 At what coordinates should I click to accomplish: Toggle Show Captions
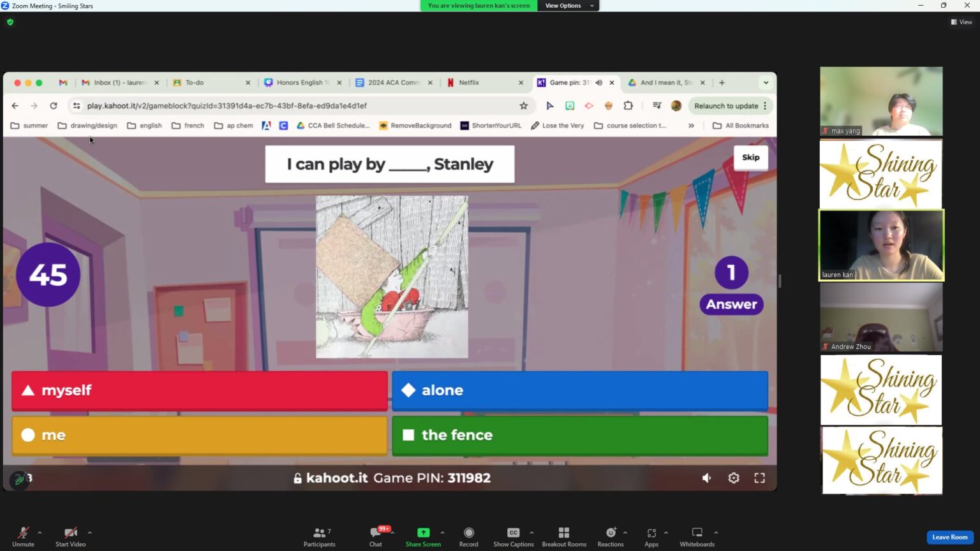513,536
